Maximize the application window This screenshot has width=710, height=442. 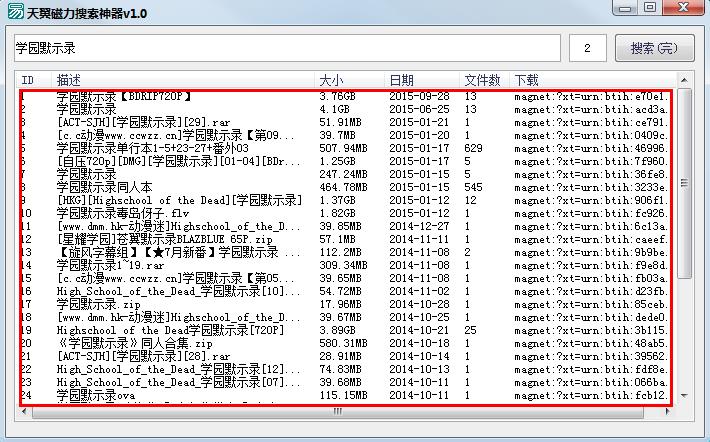[x=651, y=9]
